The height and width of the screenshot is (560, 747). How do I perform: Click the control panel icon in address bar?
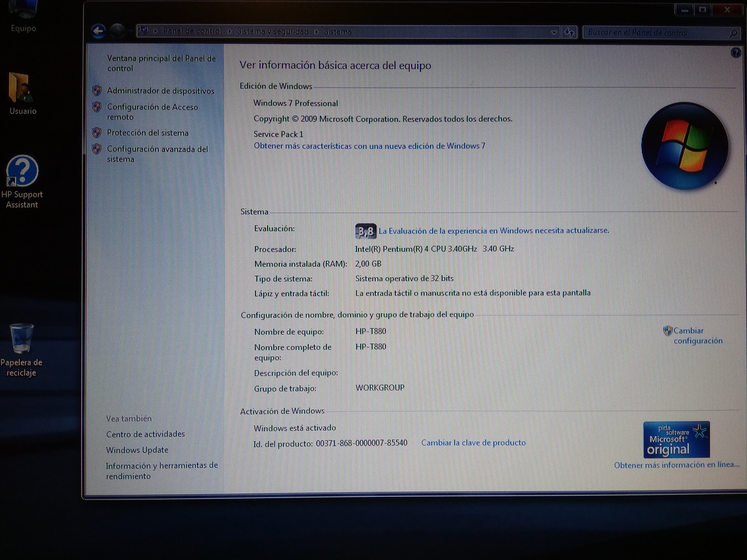[x=144, y=31]
